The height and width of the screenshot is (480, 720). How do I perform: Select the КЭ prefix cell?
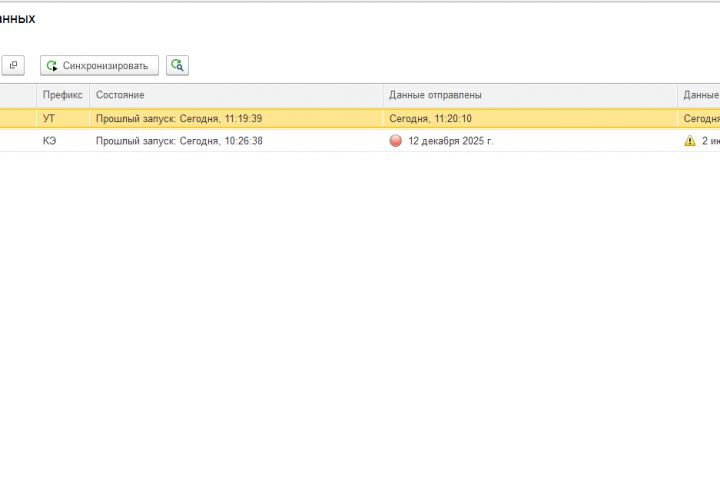tap(63, 141)
